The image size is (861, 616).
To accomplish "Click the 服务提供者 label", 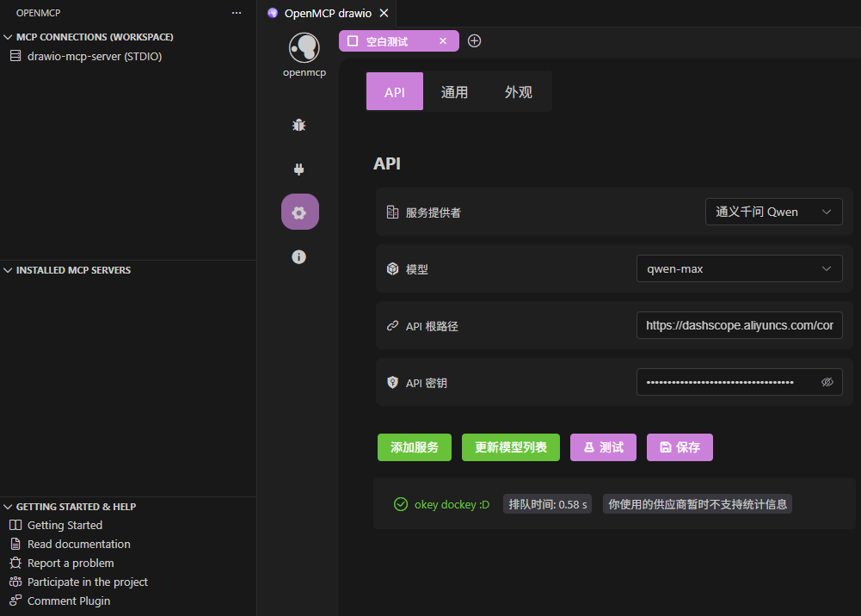I will coord(434,213).
